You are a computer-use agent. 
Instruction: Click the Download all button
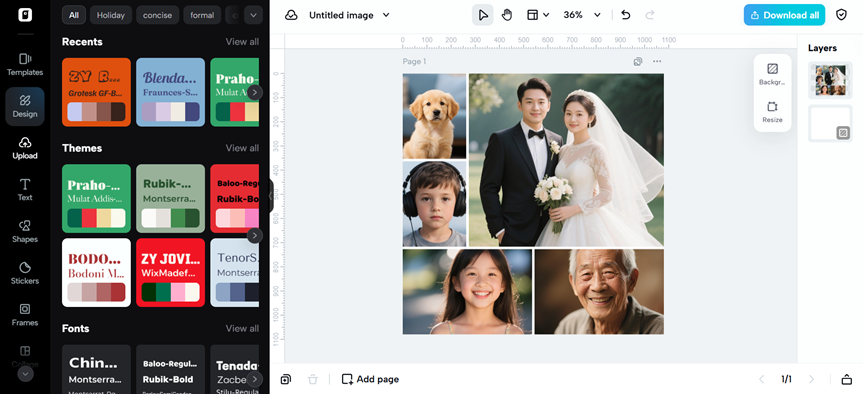pyautogui.click(x=784, y=15)
